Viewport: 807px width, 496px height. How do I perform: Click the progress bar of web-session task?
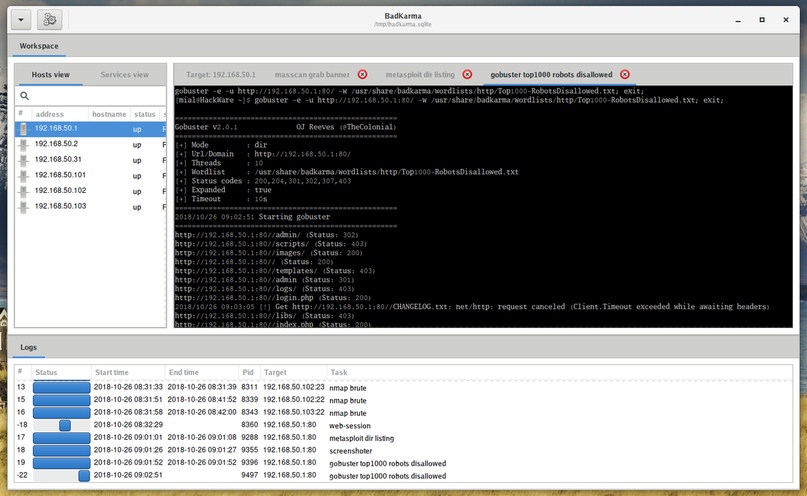[x=62, y=425]
